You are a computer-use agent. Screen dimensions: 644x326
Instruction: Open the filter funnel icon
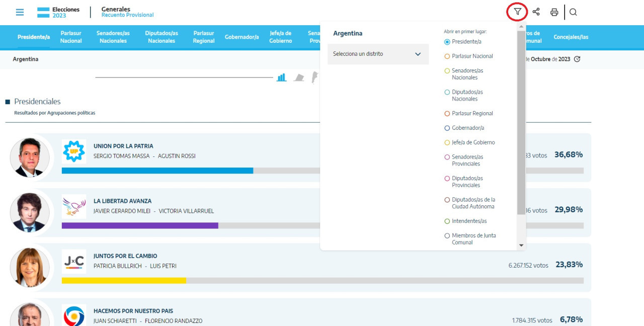(517, 12)
